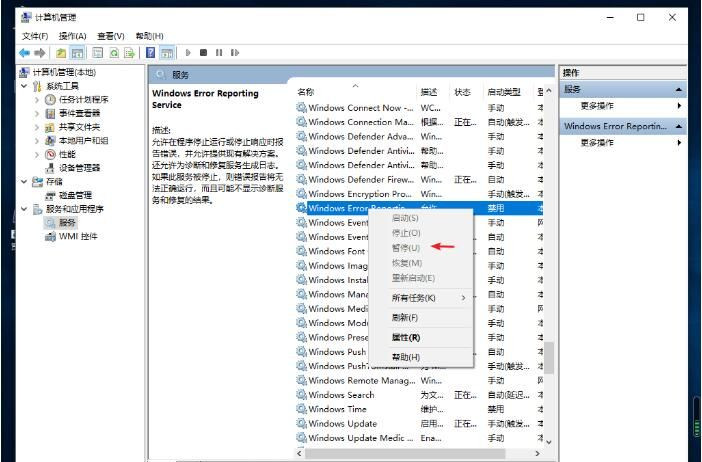The image size is (702, 462).
Task: Collapse the 服务和应用程序 tree node
Action: [25, 209]
